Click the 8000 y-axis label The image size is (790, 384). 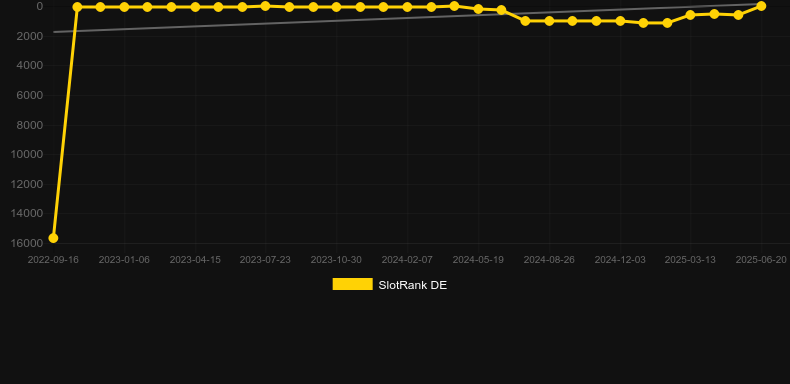point(30,125)
